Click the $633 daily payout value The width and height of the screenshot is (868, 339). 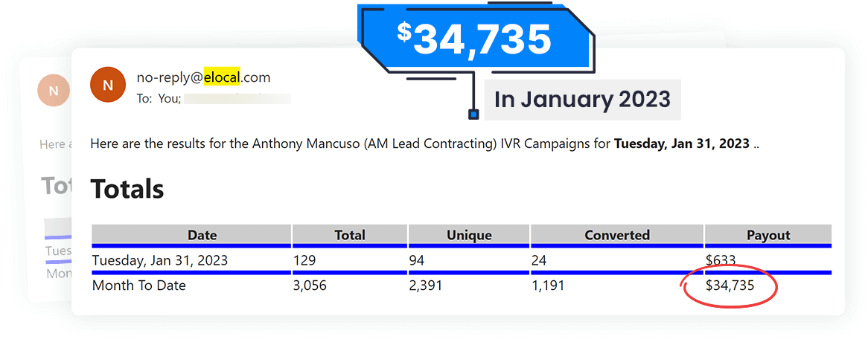click(x=721, y=260)
